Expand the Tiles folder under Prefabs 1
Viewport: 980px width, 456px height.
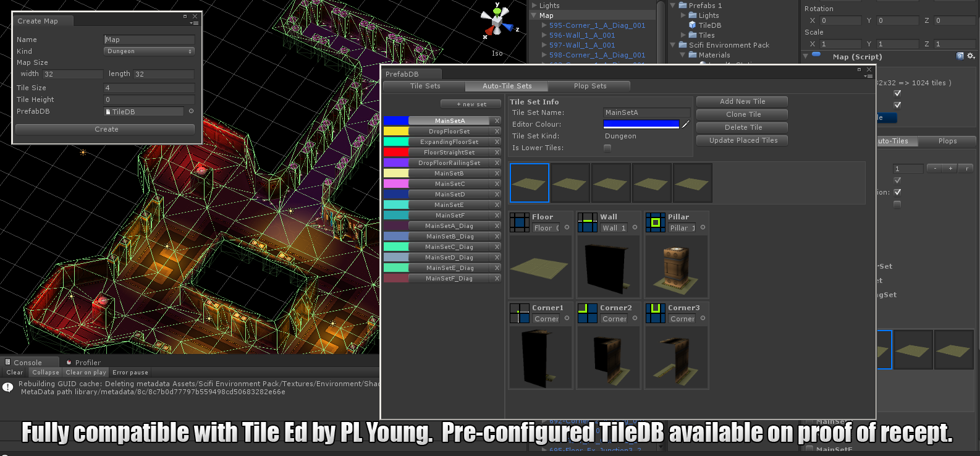coord(683,35)
